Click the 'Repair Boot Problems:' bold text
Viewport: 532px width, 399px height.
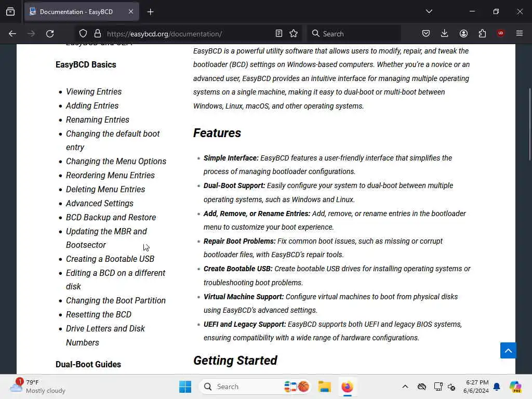click(240, 241)
